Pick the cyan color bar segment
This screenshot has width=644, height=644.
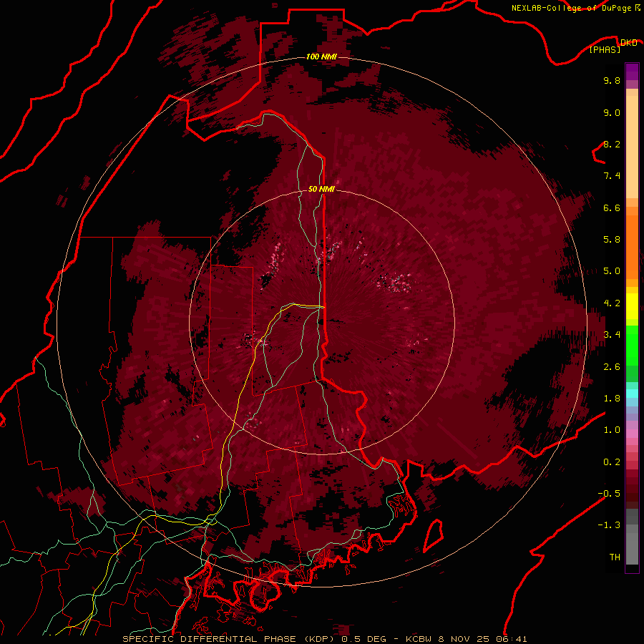click(632, 394)
